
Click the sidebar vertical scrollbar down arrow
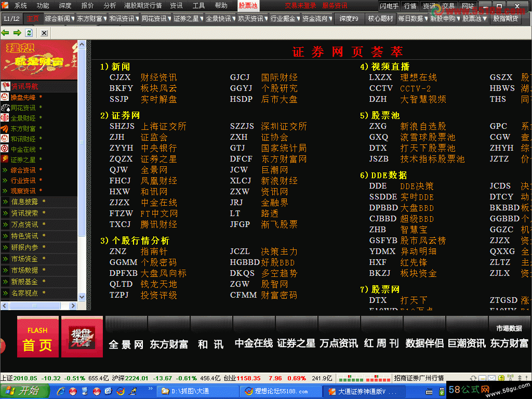coord(82,297)
